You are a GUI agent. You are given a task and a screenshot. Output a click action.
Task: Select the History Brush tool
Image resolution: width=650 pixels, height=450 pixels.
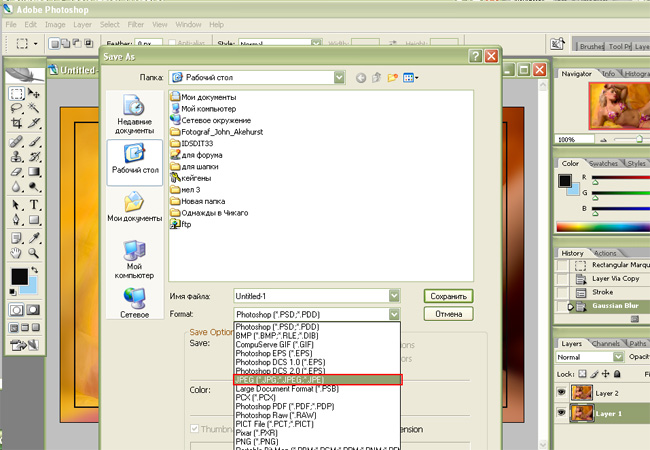34,157
